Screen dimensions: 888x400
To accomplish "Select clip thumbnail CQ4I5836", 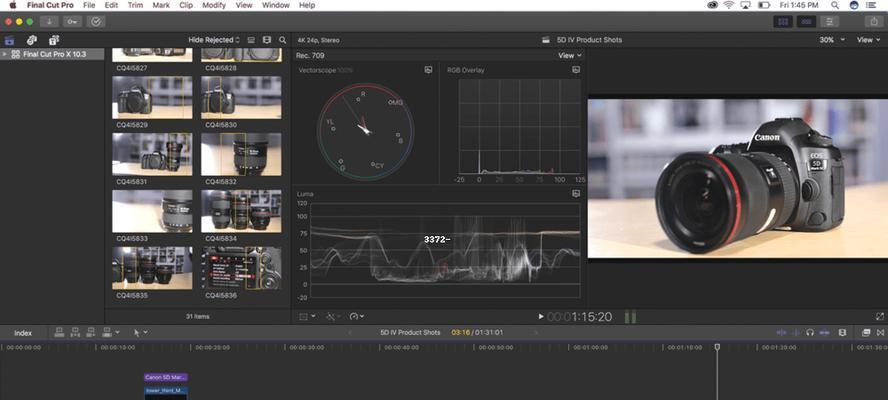I will point(241,268).
